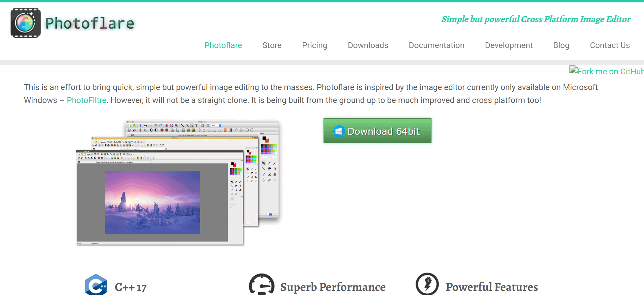The height and width of the screenshot is (295, 644).
Task: Open the Photoflare menu item
Action: pyautogui.click(x=223, y=45)
